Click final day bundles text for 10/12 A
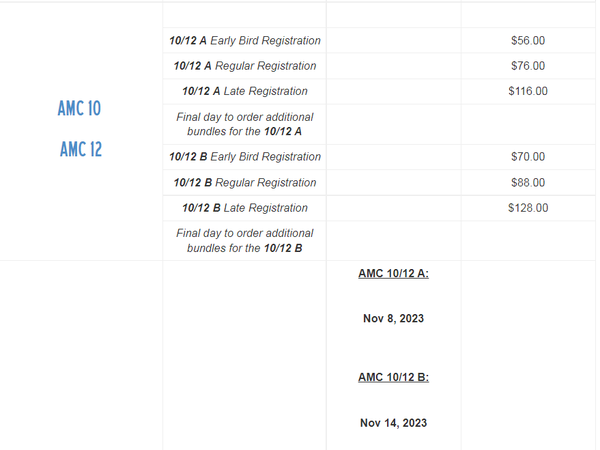The height and width of the screenshot is (450, 600). (245, 124)
